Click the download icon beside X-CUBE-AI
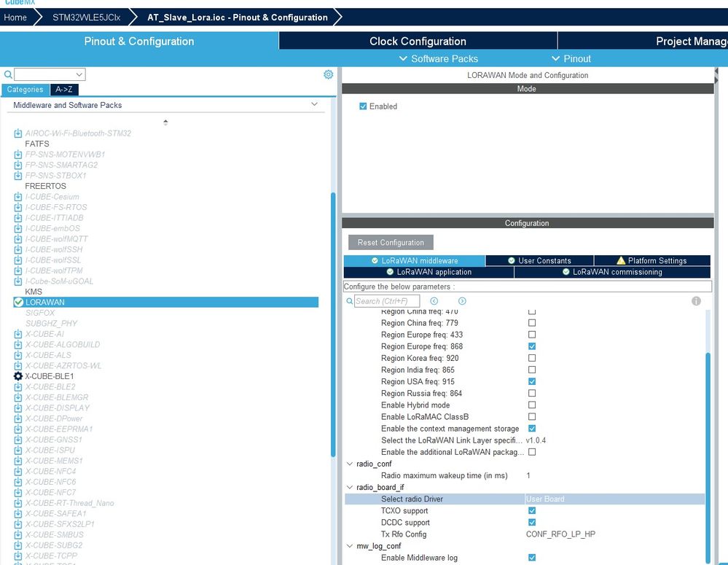 (x=17, y=334)
